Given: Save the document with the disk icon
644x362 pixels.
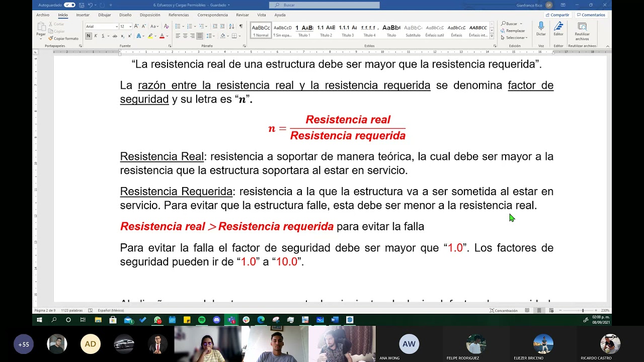Looking at the screenshot, I should (82, 5).
